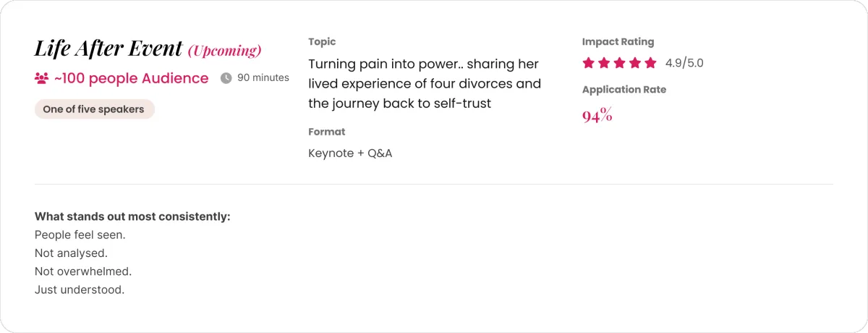Screen dimensions: 868x333
Task: Click the clock icon beside 90 minutes
Action: click(226, 78)
